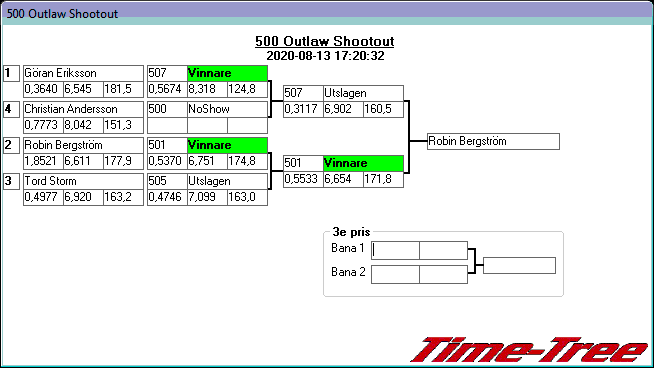This screenshot has height=368, width=654.
Task: Click the Time-Tree logo
Action: tap(530, 350)
